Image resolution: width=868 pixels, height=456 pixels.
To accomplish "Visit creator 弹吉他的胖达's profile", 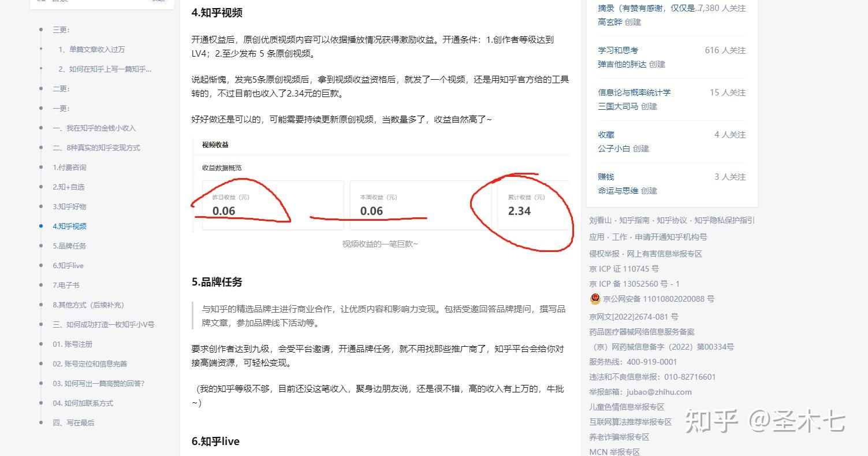I will click(x=622, y=64).
